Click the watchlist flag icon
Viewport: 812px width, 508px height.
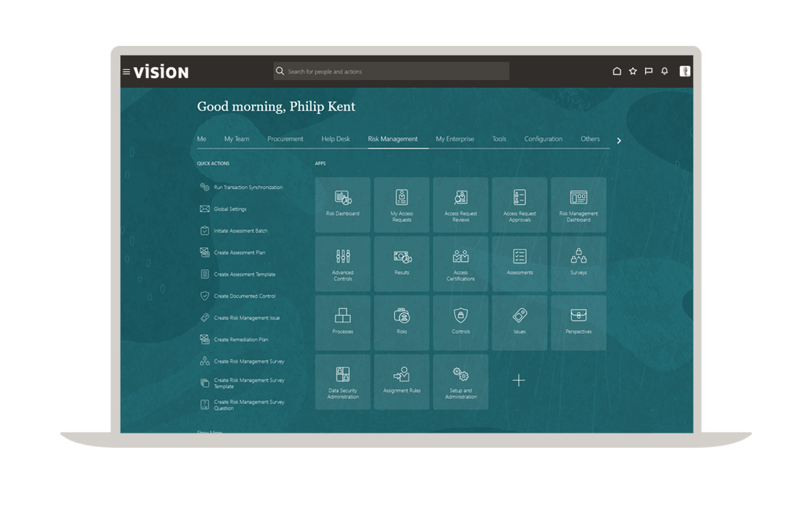point(649,71)
